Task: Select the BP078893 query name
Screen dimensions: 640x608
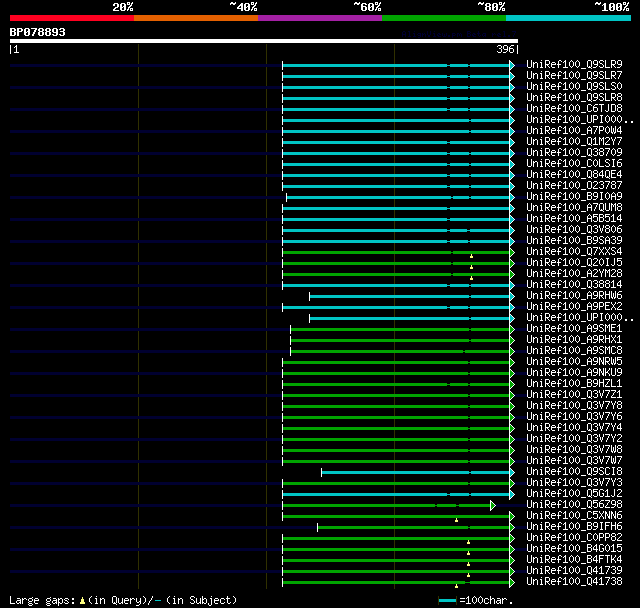Action: 38,32
